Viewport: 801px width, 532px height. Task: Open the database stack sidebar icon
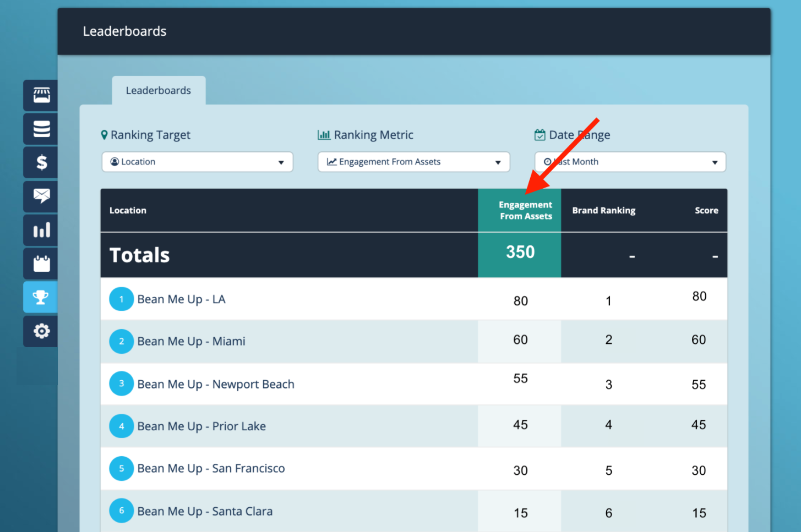[x=41, y=129]
